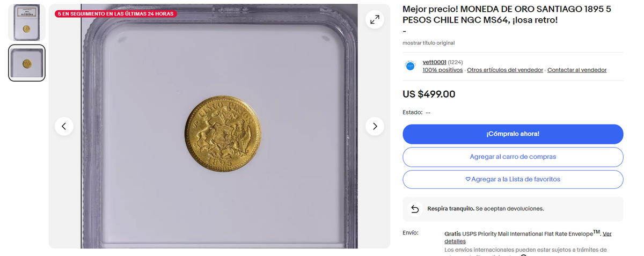Open seller profile vett0001

[x=434, y=62]
